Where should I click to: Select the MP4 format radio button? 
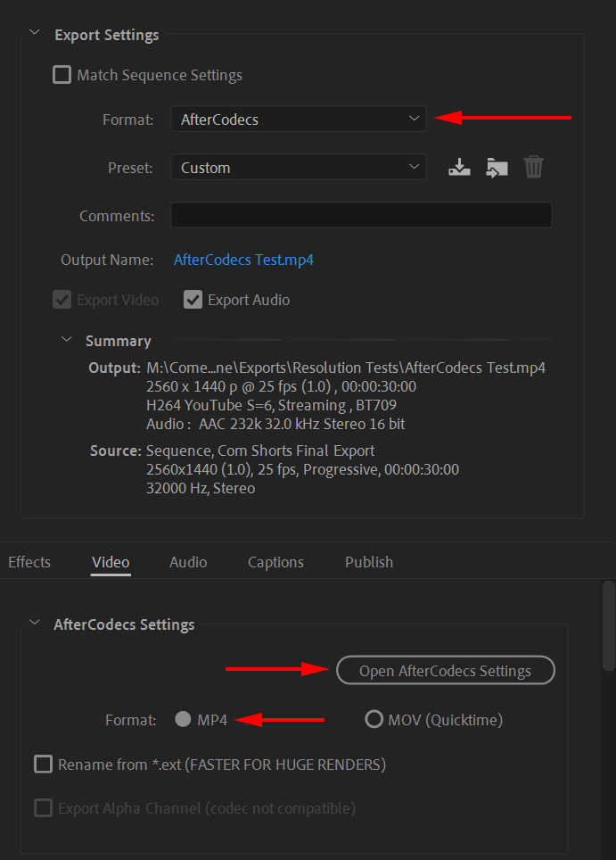(183, 719)
